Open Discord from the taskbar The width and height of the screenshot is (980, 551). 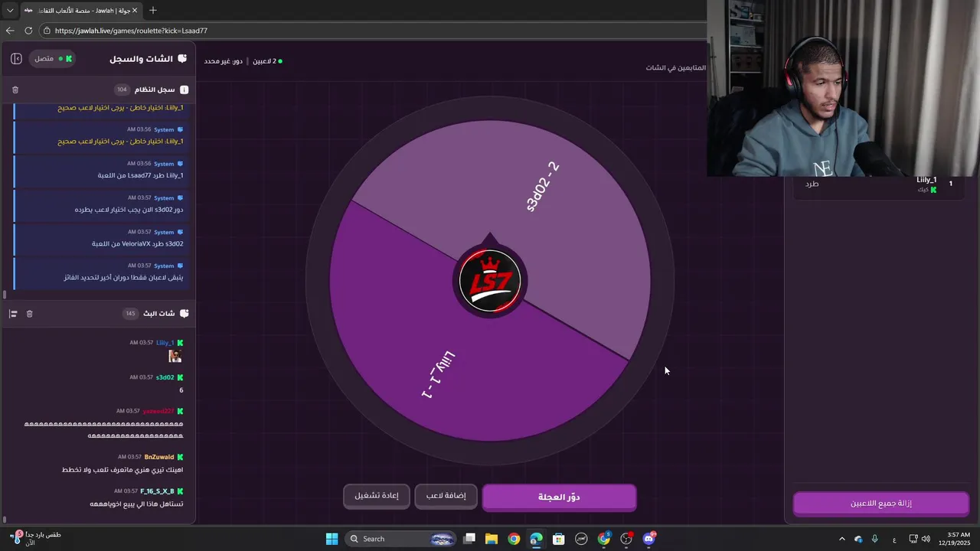click(x=649, y=539)
